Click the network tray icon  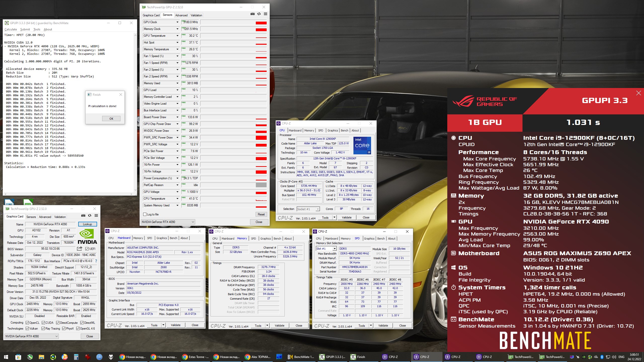[x=608, y=357]
